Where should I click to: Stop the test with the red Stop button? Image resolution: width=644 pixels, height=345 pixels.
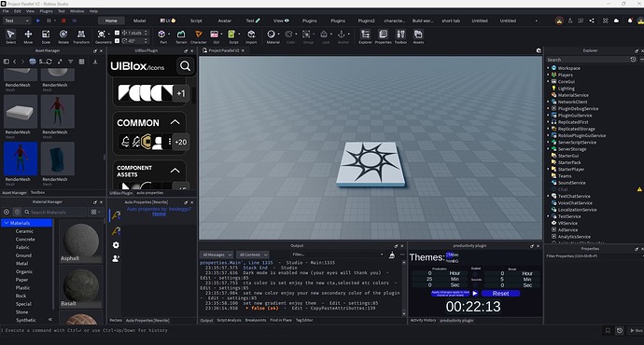point(63,21)
